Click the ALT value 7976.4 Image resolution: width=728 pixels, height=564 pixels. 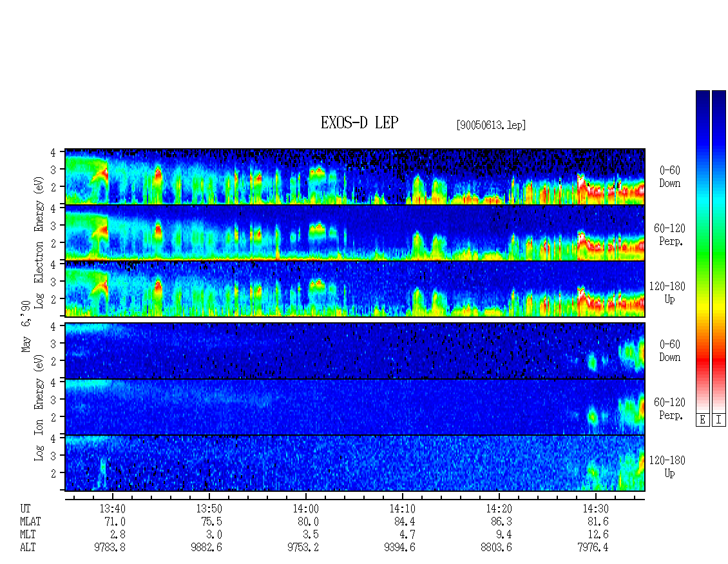point(593,547)
